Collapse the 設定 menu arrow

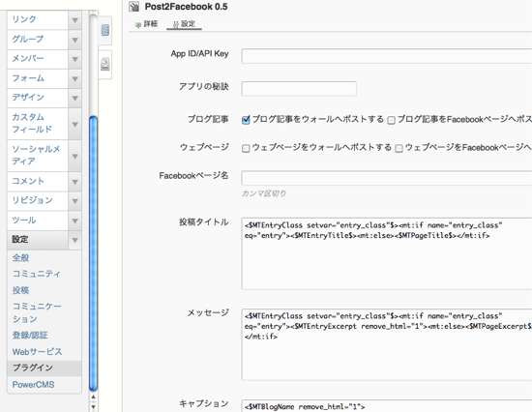pyautogui.click(x=75, y=240)
